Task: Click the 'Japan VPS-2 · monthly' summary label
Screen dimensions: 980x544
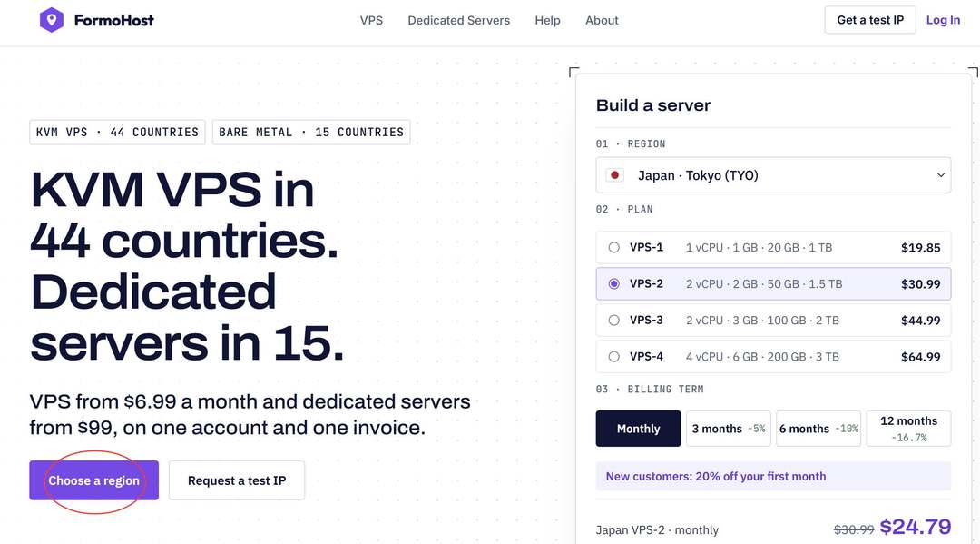Action: [x=657, y=529]
